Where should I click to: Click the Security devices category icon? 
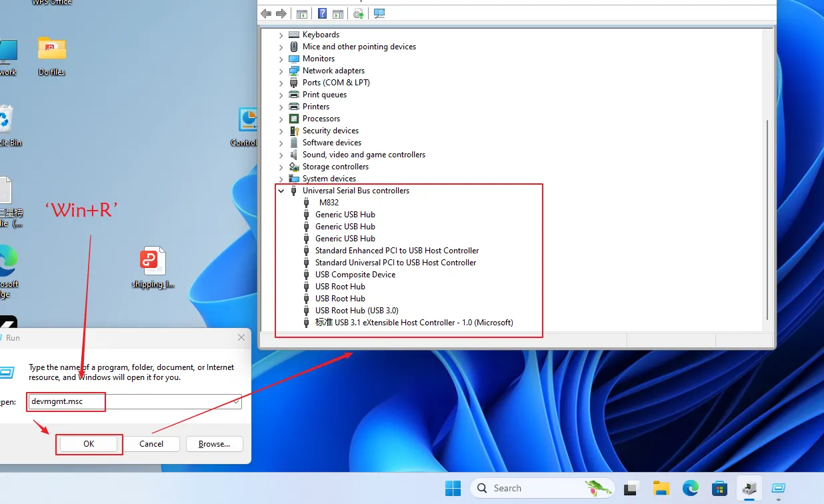294,131
